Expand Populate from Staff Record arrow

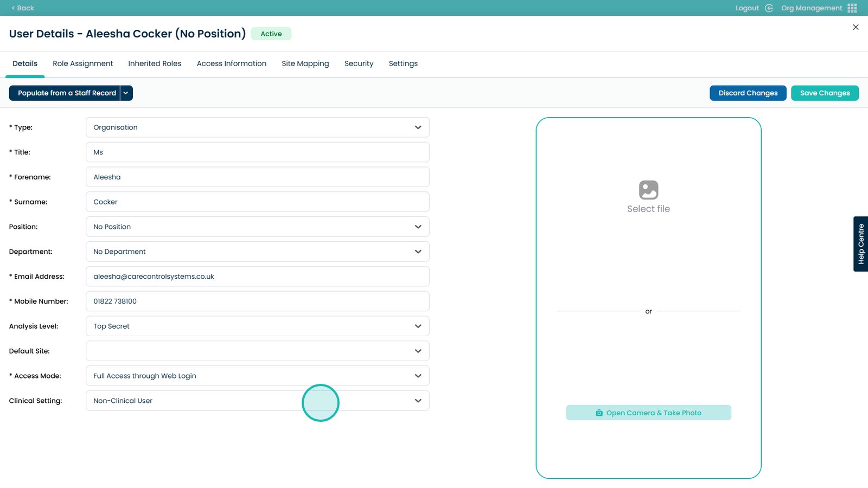(126, 93)
